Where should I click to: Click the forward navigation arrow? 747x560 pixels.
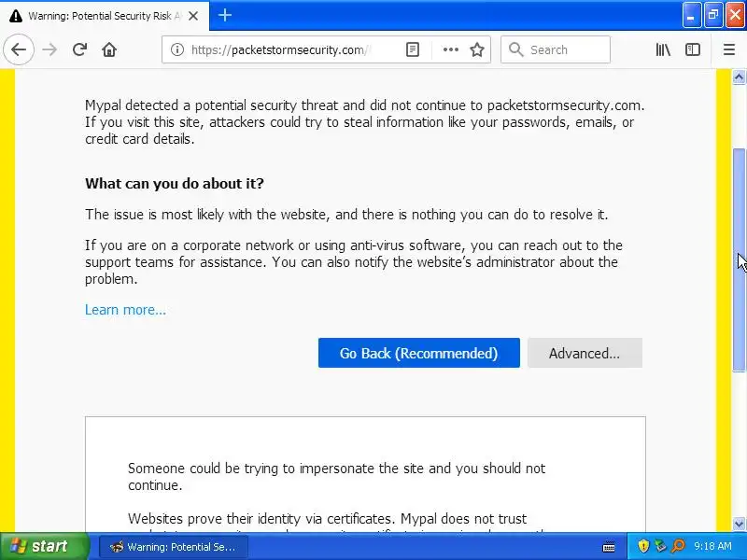point(49,49)
